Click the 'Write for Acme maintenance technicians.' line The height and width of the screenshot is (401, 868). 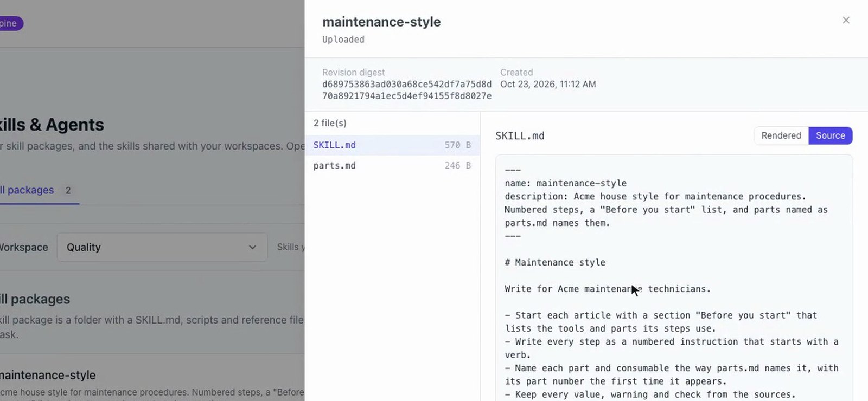coord(608,289)
